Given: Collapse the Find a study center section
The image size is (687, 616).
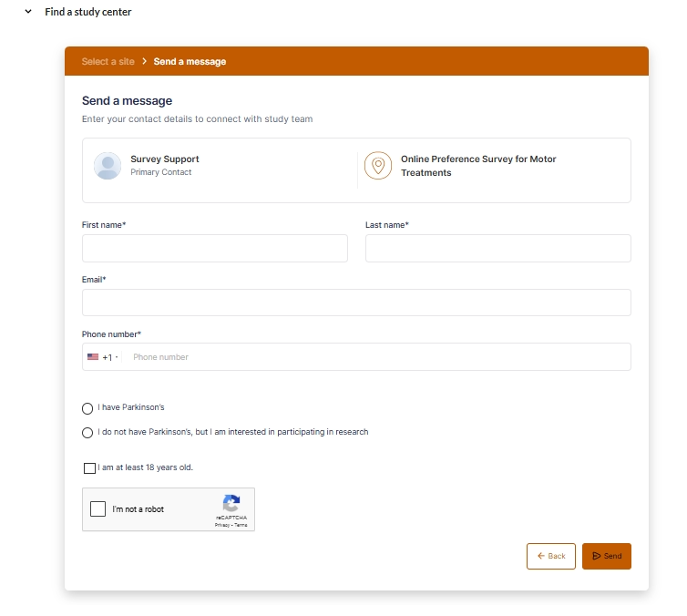Looking at the screenshot, I should [28, 12].
